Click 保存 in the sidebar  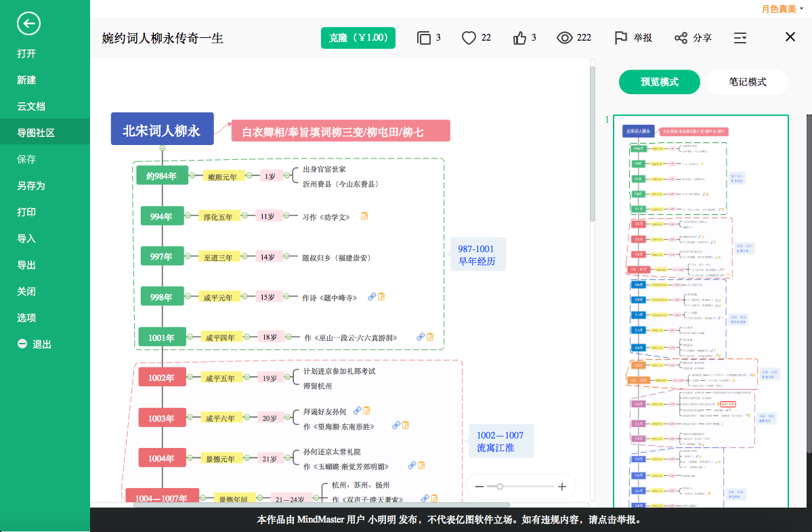pyautogui.click(x=26, y=159)
